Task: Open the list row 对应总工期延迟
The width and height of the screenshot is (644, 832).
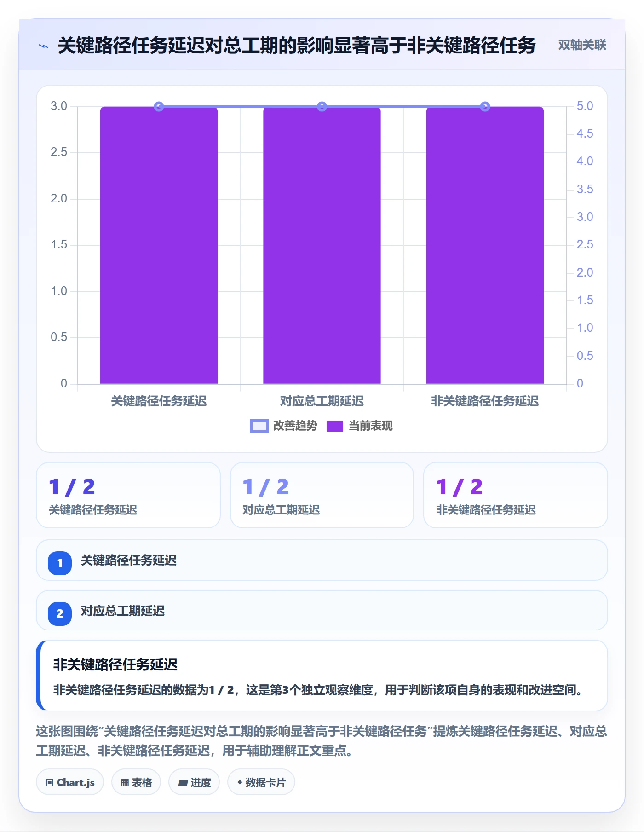Action: click(x=322, y=611)
